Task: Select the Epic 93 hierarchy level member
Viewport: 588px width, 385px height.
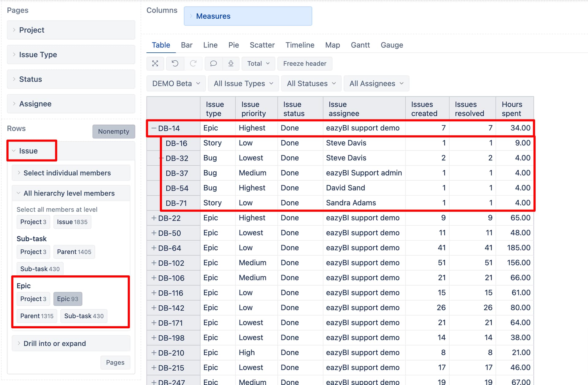Action: tap(68, 299)
